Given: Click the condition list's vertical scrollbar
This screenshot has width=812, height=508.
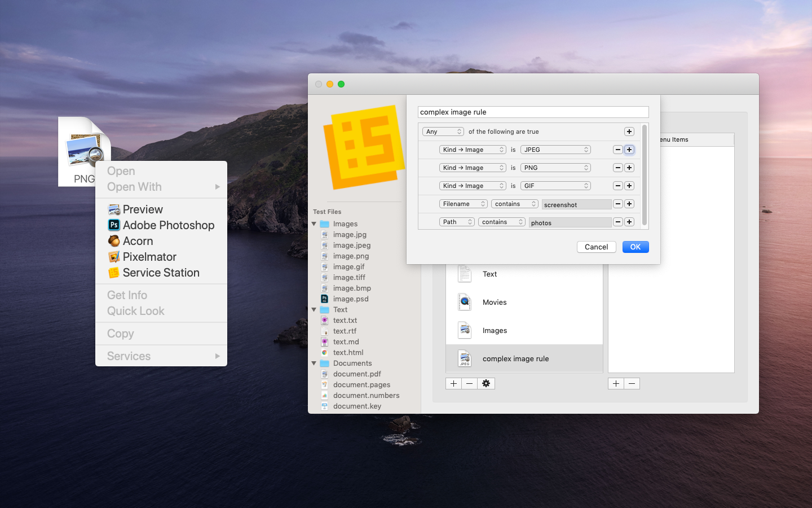Looking at the screenshot, I should point(645,176).
